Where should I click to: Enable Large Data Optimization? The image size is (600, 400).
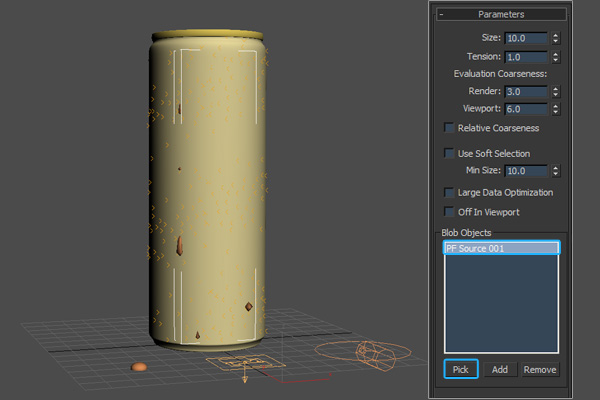(449, 192)
